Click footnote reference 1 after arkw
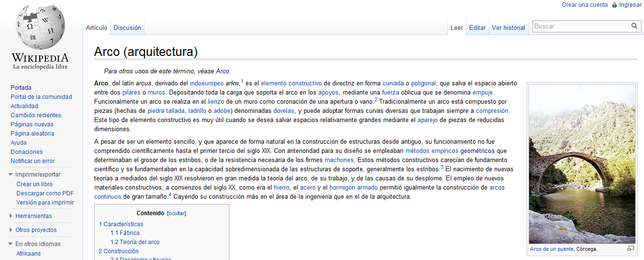644x260 pixels. (x=242, y=81)
